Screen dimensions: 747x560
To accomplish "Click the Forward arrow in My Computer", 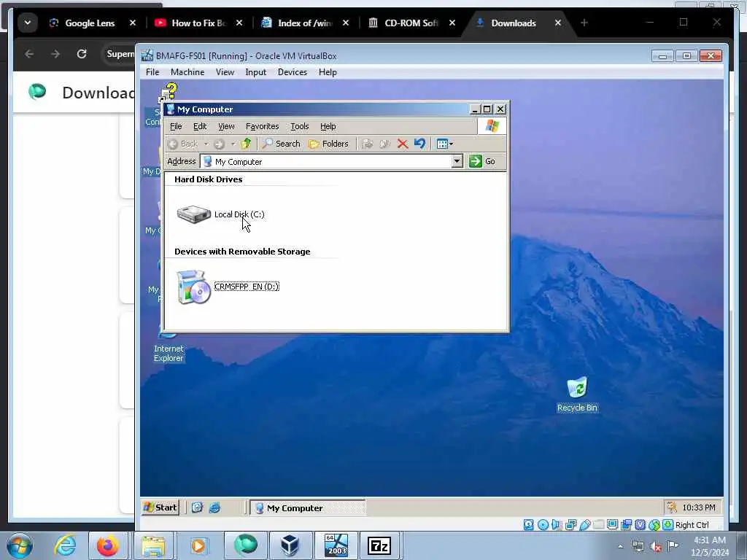I will coord(219,144).
